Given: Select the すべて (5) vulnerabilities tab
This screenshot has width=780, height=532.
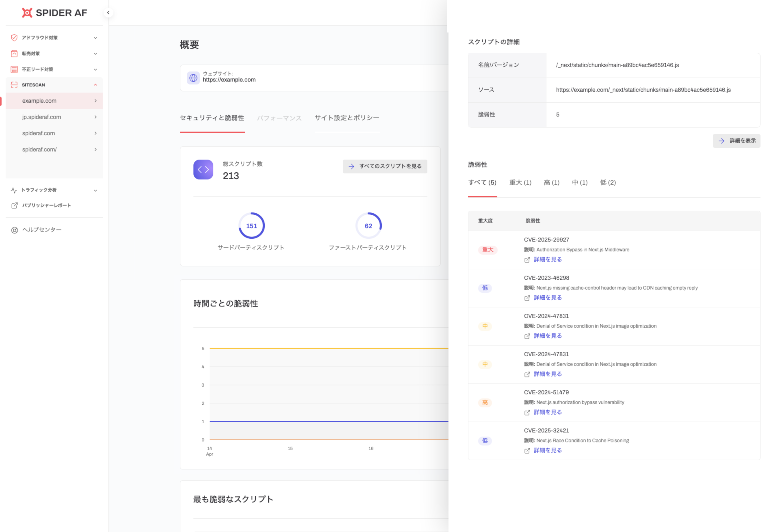Looking at the screenshot, I should click(x=482, y=183).
